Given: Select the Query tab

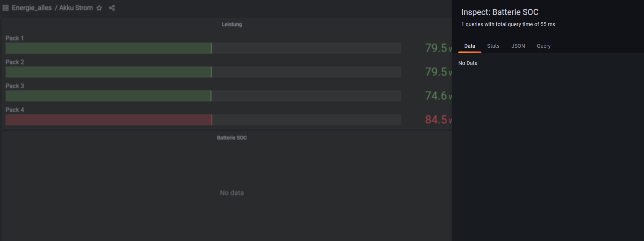Looking at the screenshot, I should point(543,46).
